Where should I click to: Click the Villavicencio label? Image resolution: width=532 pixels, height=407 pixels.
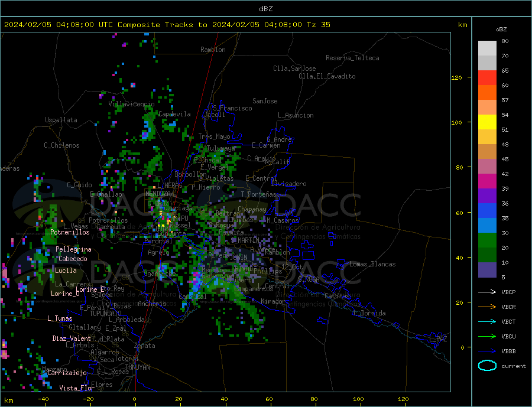click(x=131, y=104)
